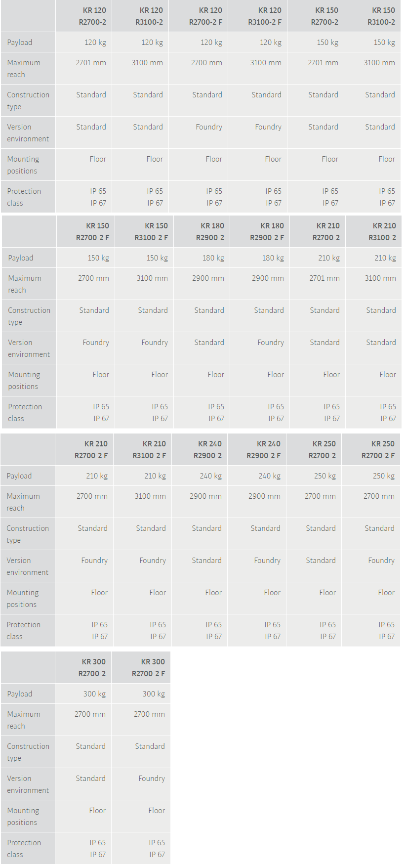Click the KR 150 R3100-2 column header
Image resolution: width=405 pixels, height=868 pixels.
point(381,16)
